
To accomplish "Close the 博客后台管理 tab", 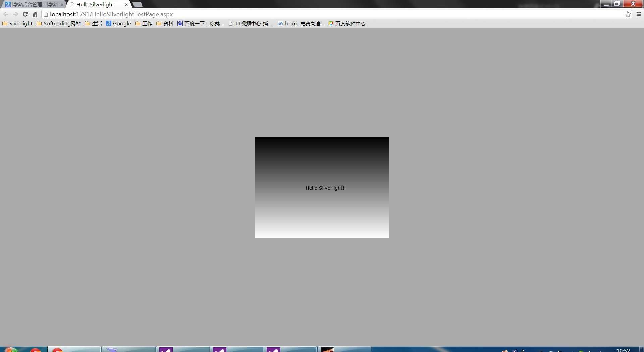I will 62,5.
